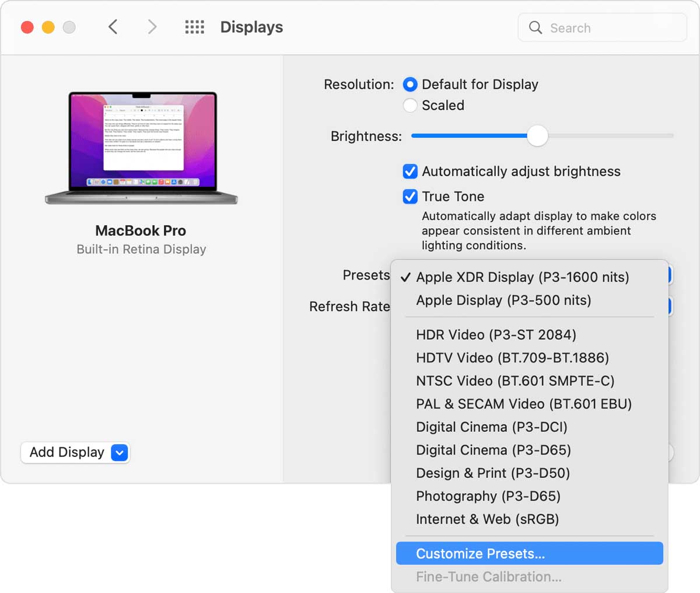This screenshot has width=700, height=593.
Task: Choose NTSC Video (BT.601 SMPTE-C) preset
Action: click(x=530, y=381)
